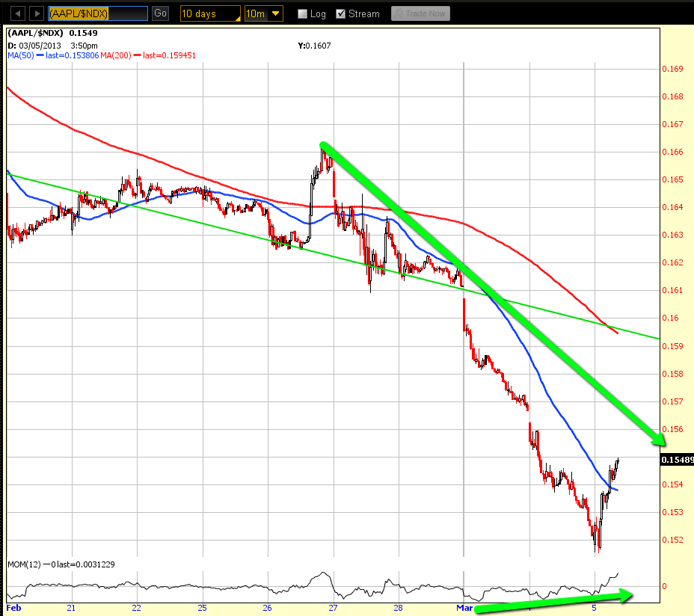Click the 0 level label on momentum axis
Image resolution: width=694 pixels, height=616 pixels.
coord(664,586)
